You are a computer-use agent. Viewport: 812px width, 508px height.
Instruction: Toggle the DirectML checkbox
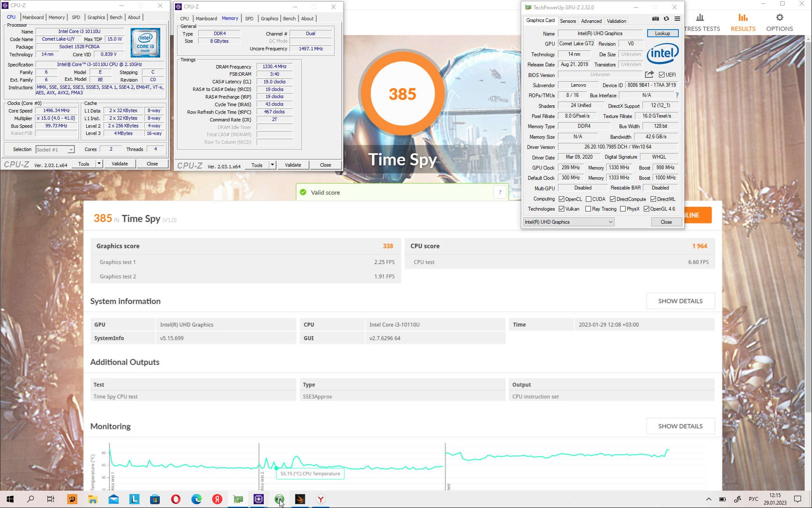pyautogui.click(x=653, y=199)
